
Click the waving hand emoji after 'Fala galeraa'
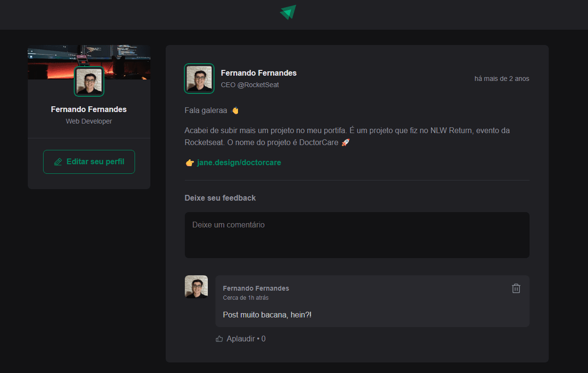[x=234, y=110]
